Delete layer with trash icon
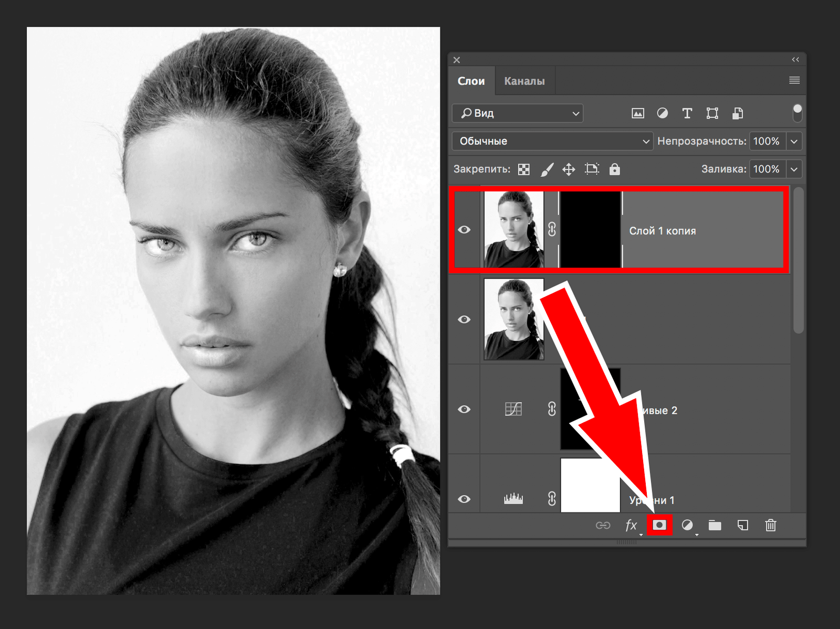840x629 pixels. tap(770, 525)
